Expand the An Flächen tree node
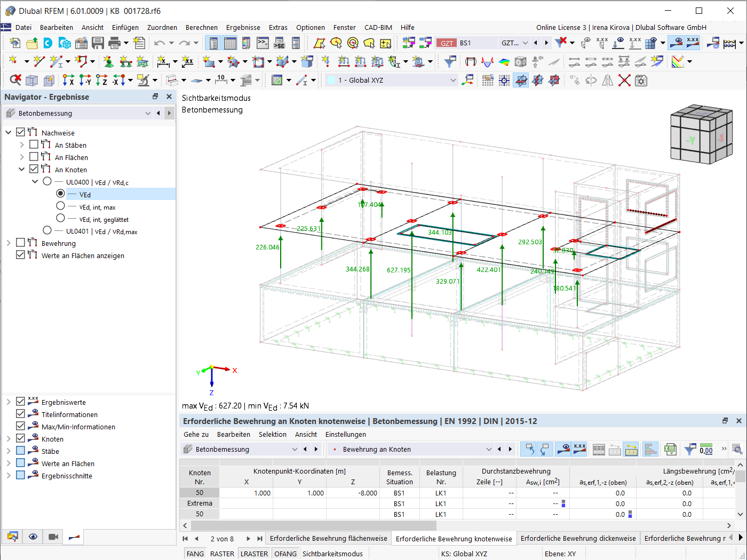The height and width of the screenshot is (560, 747). (22, 157)
